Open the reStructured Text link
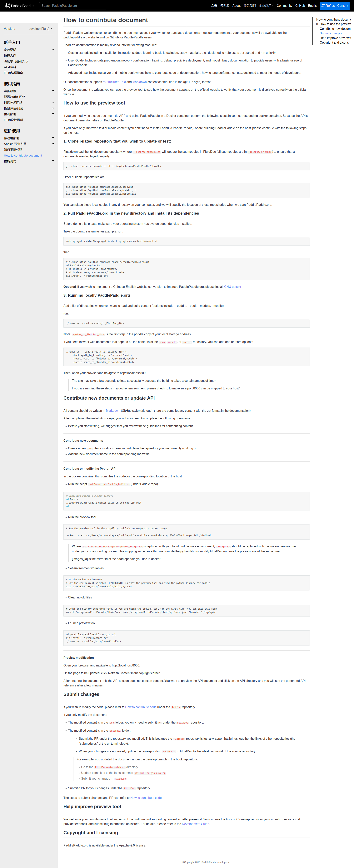354x868 pixels. (114, 82)
